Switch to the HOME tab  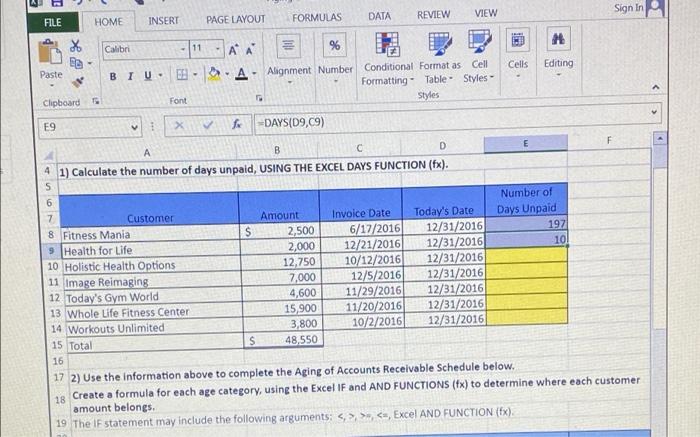pyautogui.click(x=108, y=22)
